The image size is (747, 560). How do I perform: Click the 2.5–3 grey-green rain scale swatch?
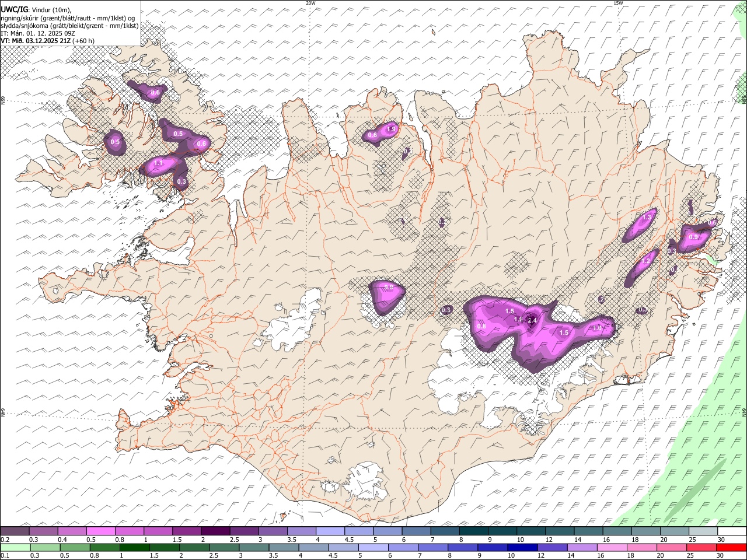point(224,547)
